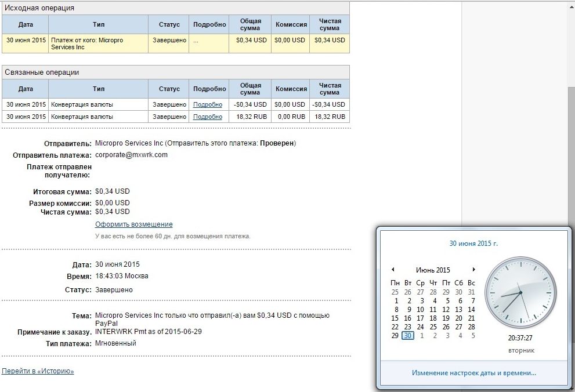Click the Сб weekday column header

[x=459, y=283]
